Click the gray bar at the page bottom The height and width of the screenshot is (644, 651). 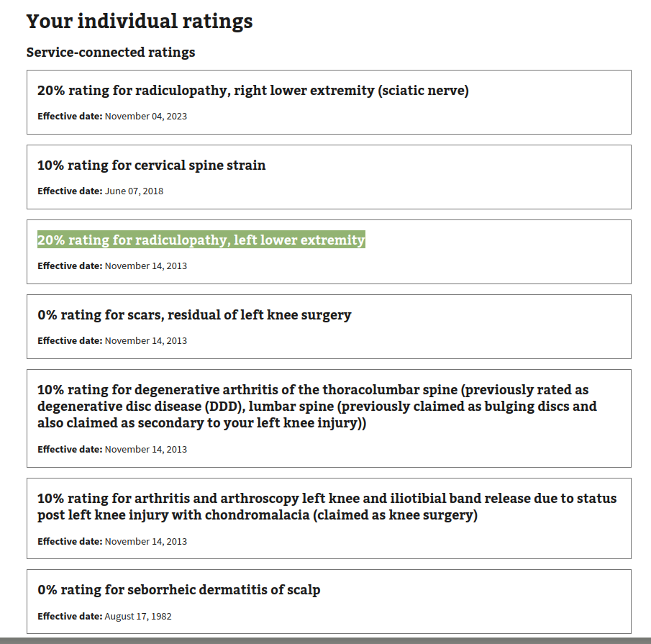coord(325,640)
